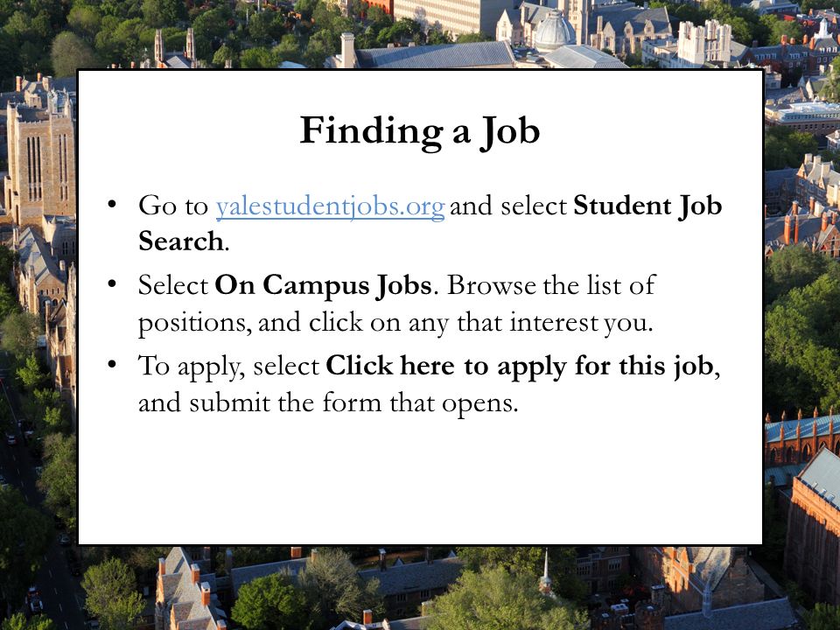Click the line 'and submit the form that opens.'

pos(328,402)
